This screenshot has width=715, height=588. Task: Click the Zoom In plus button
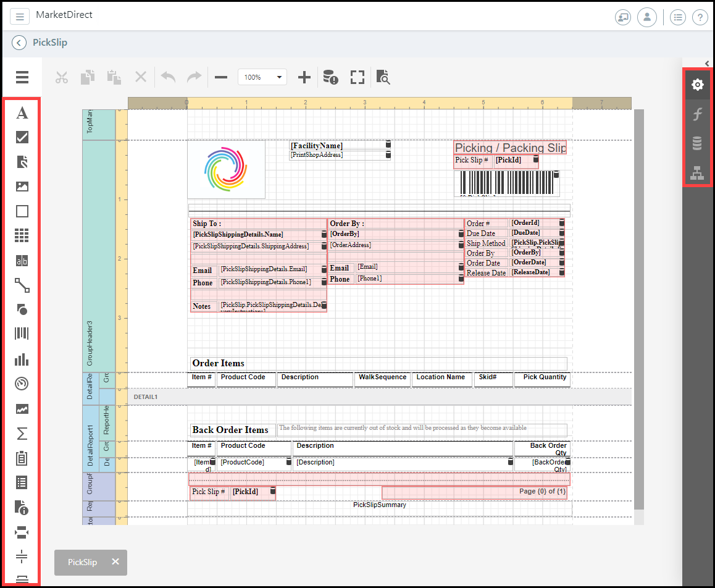pyautogui.click(x=304, y=77)
